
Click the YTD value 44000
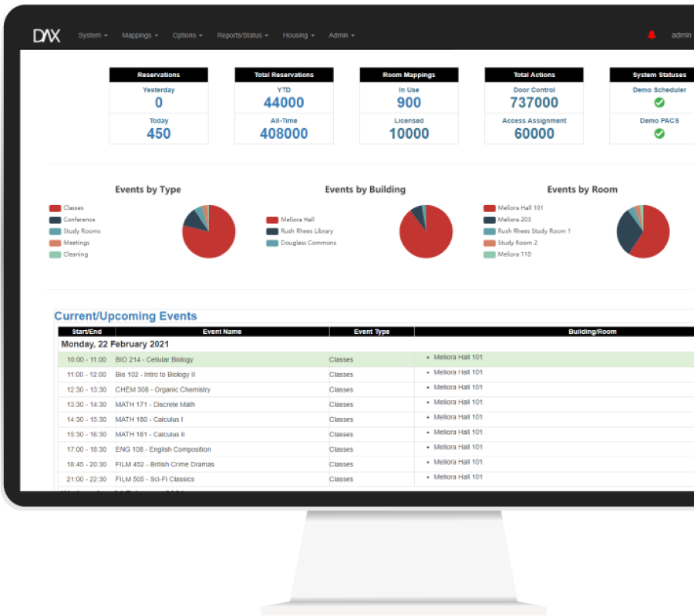(x=284, y=103)
